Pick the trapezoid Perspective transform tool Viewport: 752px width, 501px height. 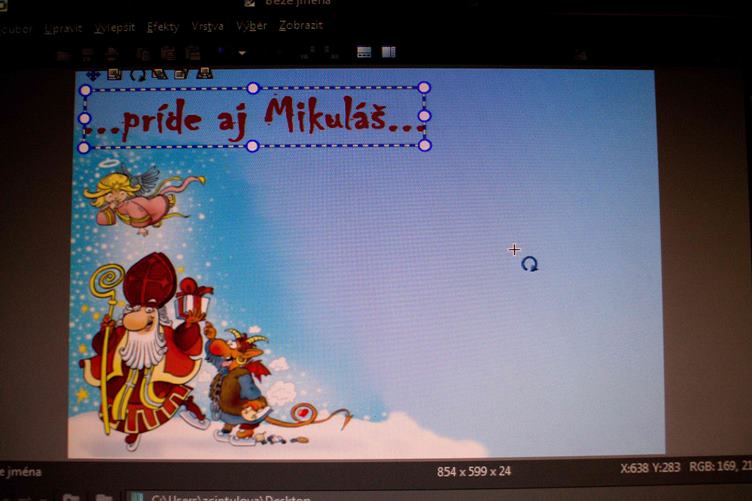(204, 73)
